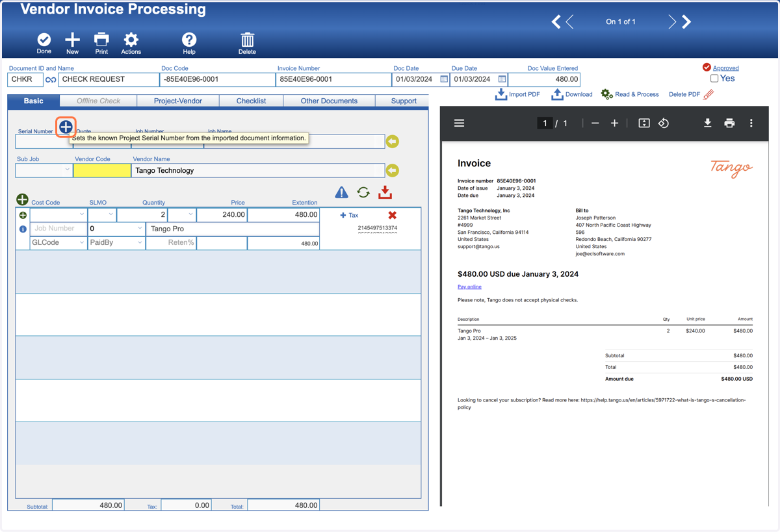The height and width of the screenshot is (532, 780).
Task: Click the PDF page number box
Action: (545, 123)
